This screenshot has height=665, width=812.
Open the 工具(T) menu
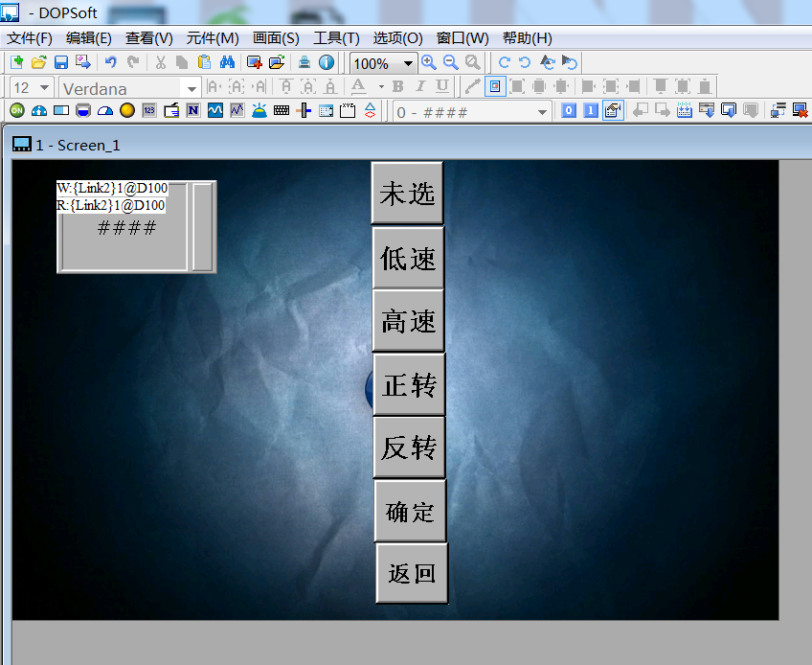[336, 38]
